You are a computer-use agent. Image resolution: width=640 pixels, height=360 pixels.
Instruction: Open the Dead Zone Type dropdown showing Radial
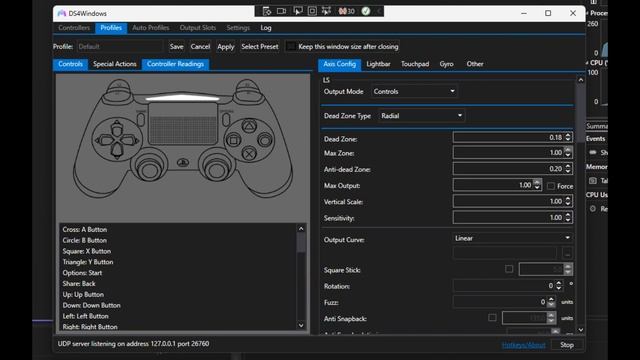coord(422,116)
